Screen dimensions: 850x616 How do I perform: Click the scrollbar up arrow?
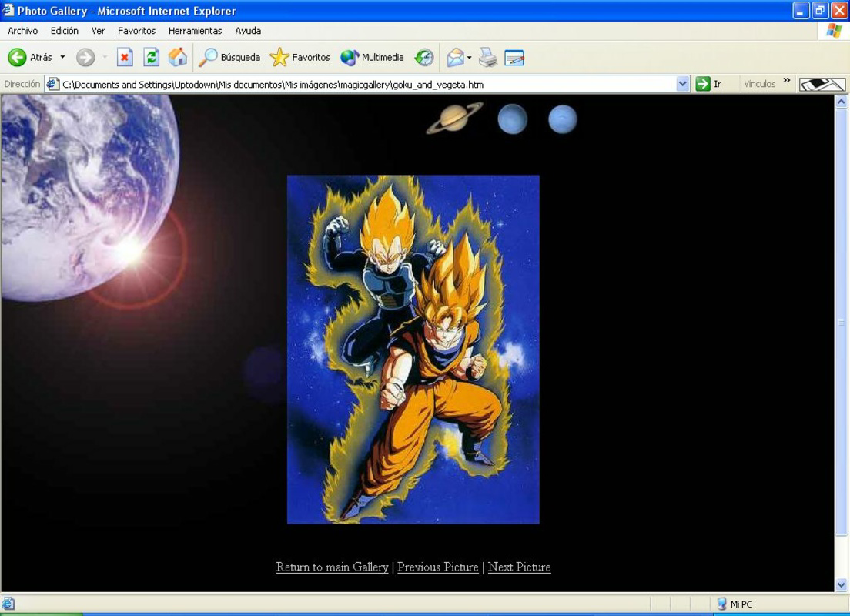842,102
